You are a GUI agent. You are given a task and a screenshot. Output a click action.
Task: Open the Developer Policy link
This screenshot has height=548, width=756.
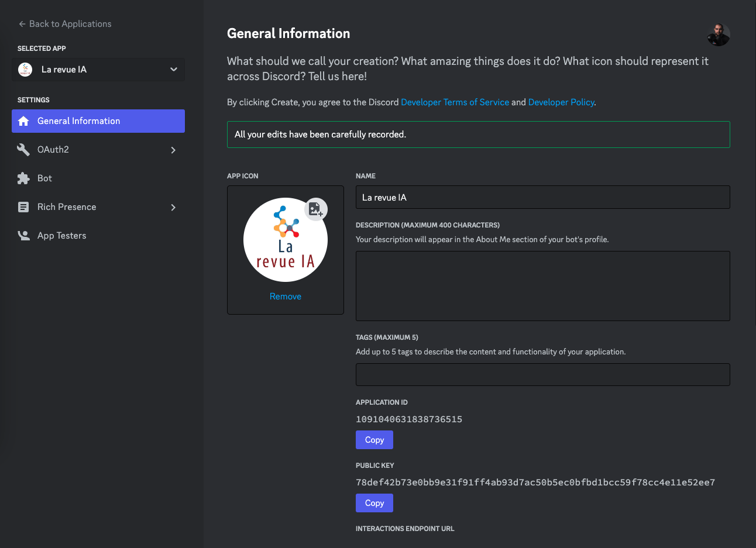pos(561,102)
